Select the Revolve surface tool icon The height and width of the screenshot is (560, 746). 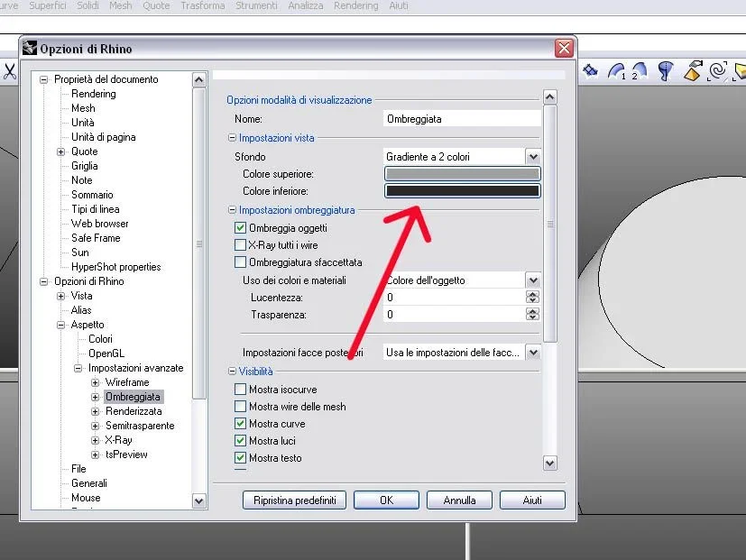pos(666,71)
